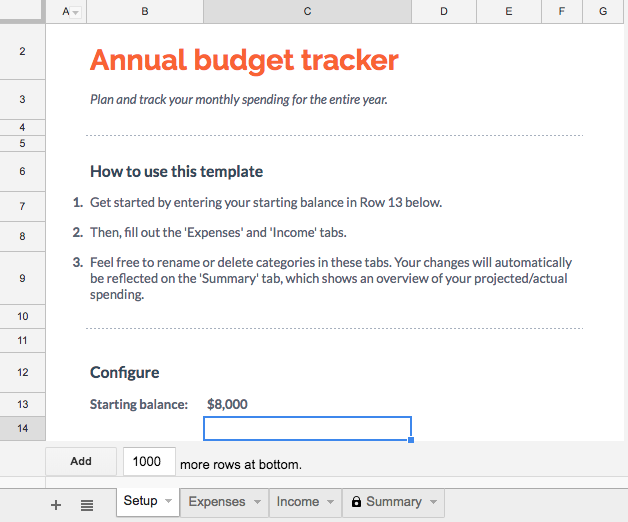Open the Summary sheet tab
Screen dimensions: 628x522
pyautogui.click(x=393, y=502)
